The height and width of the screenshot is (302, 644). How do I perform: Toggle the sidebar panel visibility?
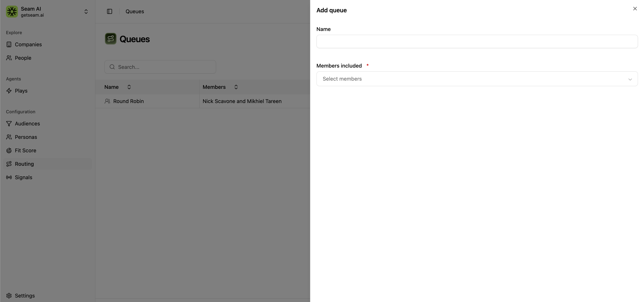coord(109,11)
